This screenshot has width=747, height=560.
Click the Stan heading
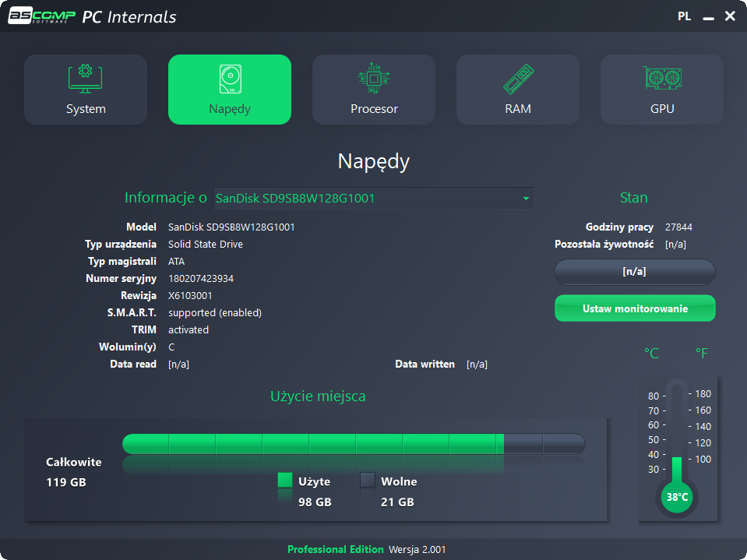633,198
